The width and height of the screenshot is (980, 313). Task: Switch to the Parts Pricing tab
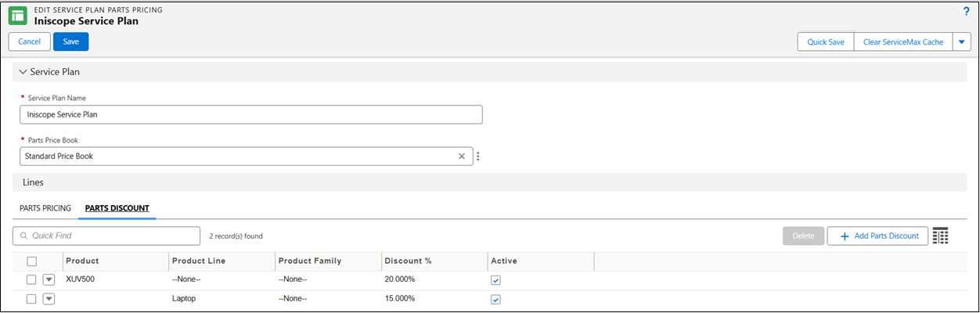pyautogui.click(x=45, y=208)
